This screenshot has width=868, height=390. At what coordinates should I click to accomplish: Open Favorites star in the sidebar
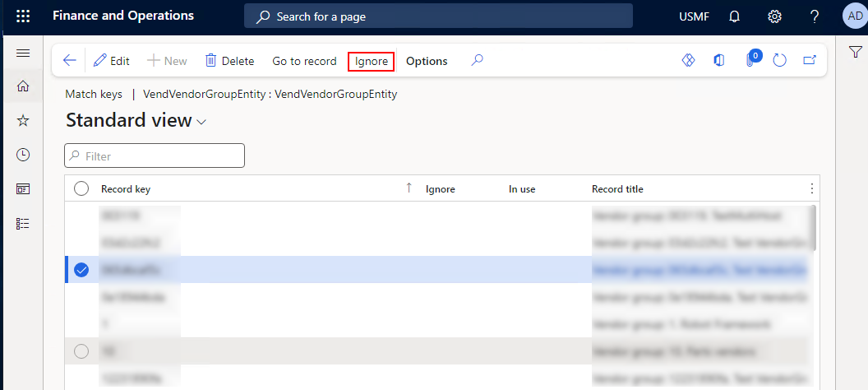(x=23, y=121)
